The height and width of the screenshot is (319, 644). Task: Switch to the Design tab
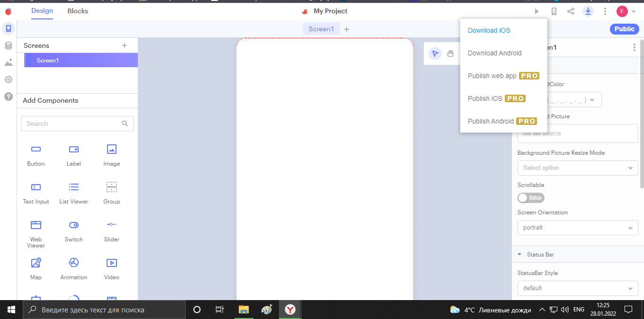[x=42, y=11]
